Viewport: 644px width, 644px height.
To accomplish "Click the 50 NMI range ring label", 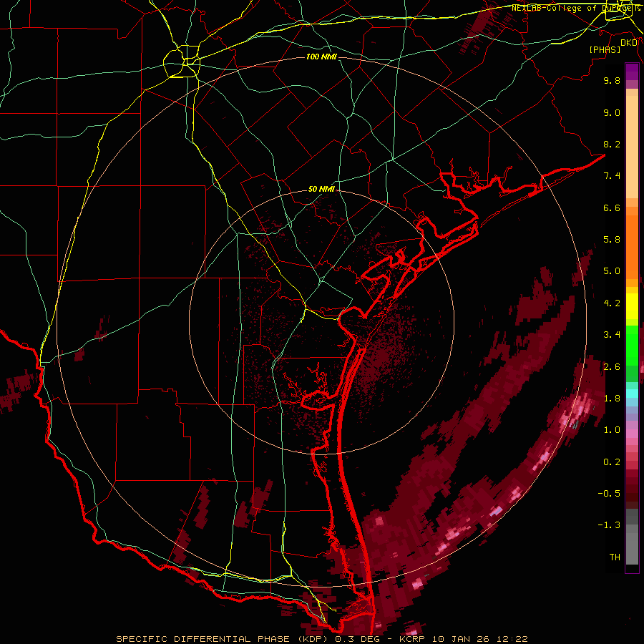I will click(x=321, y=190).
